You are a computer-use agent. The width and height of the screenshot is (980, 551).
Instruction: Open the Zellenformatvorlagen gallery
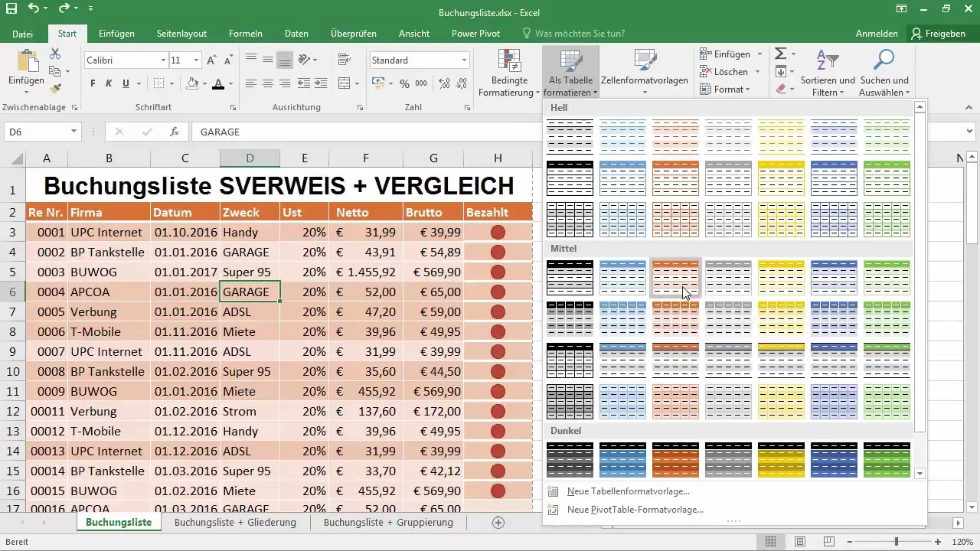click(x=645, y=73)
